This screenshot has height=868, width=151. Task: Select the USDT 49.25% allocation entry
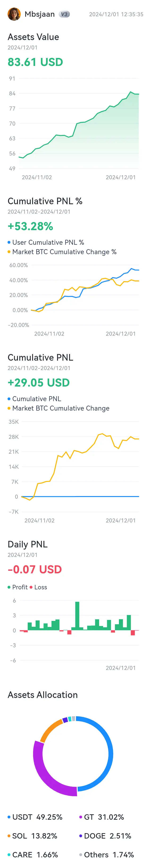[35, 817]
